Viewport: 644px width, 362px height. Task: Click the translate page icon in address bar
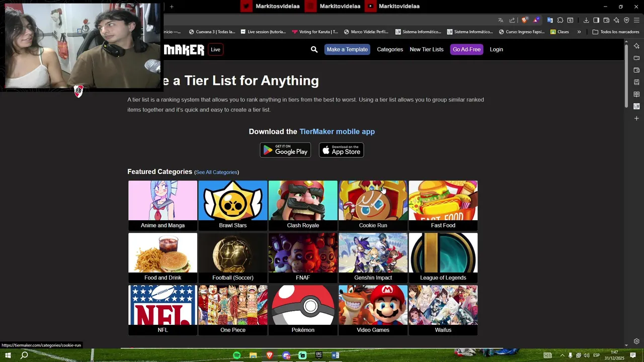(501, 20)
